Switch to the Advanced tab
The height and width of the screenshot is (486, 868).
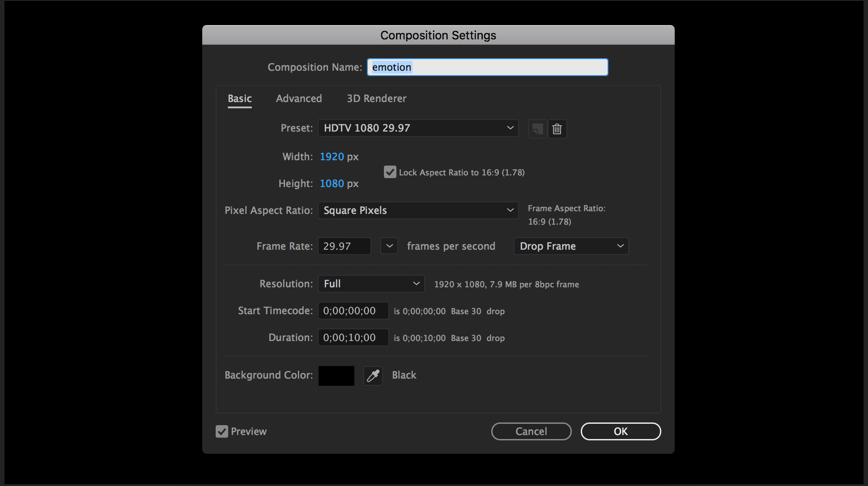click(x=299, y=98)
